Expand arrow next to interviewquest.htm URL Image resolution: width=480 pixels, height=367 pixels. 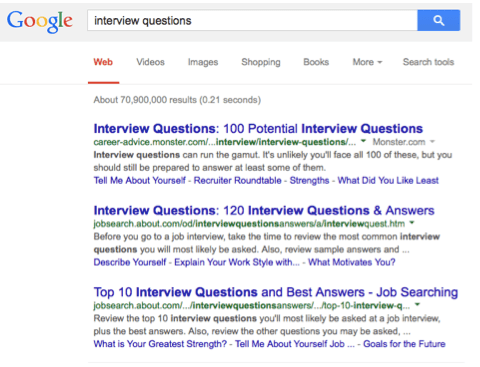click(412, 223)
